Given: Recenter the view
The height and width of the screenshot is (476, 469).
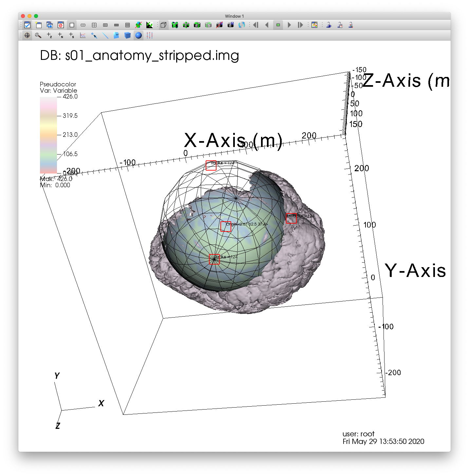Looking at the screenshot, I should (186, 25).
